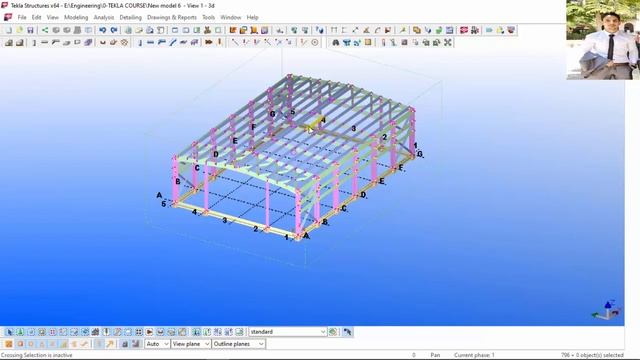Image resolution: width=640 pixels, height=360 pixels.
Task: Toggle the Select connections switch
Action: (20, 332)
